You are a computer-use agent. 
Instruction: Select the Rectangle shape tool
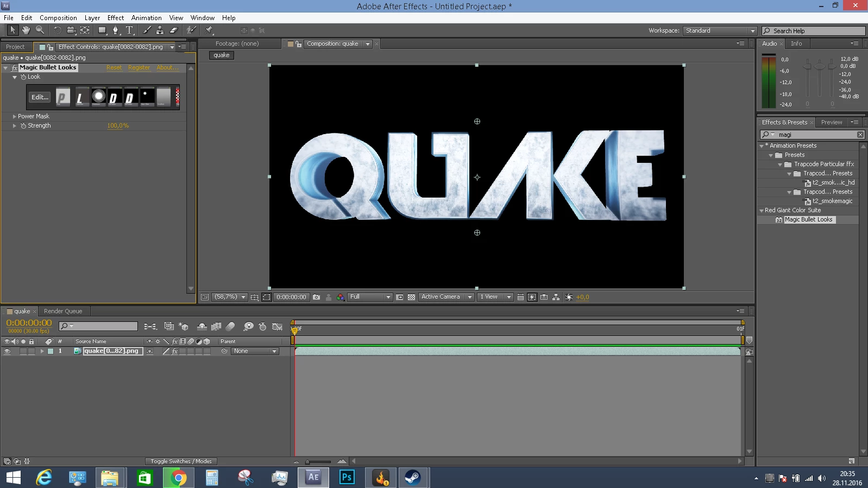click(x=102, y=30)
